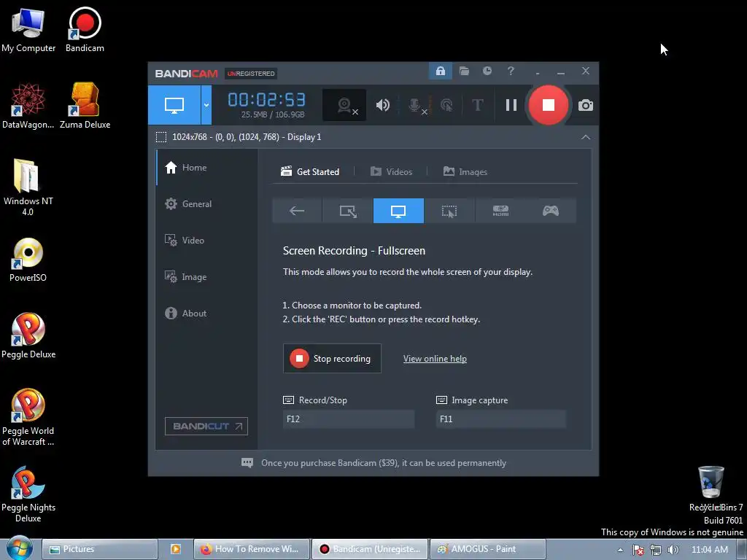Image resolution: width=747 pixels, height=560 pixels.
Task: Select the fullscreen monitor mode icon
Action: (398, 211)
